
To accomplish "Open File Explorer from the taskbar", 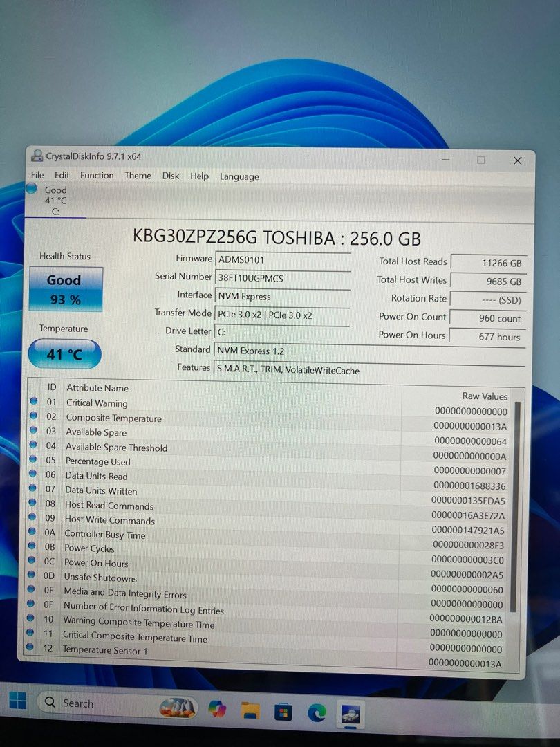I will 250,710.
